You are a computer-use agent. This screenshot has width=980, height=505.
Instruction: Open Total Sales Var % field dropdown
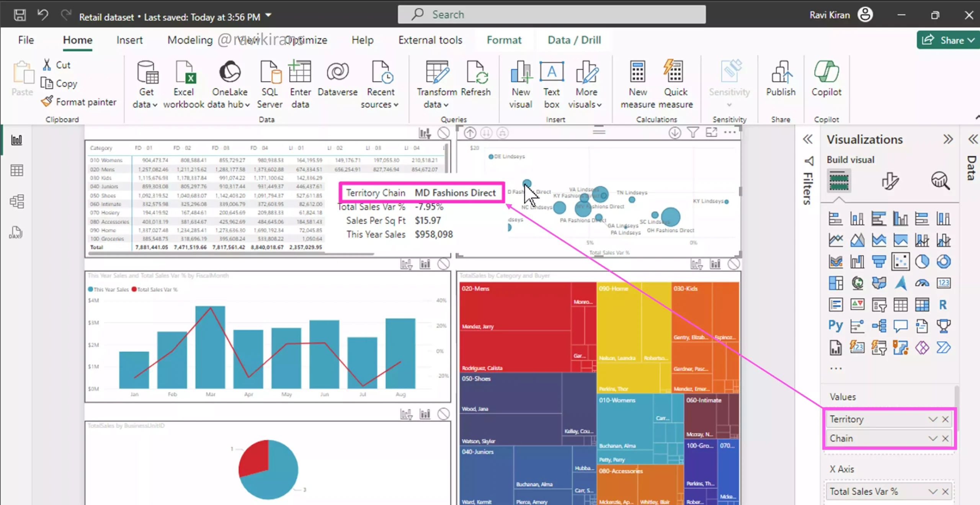point(933,492)
